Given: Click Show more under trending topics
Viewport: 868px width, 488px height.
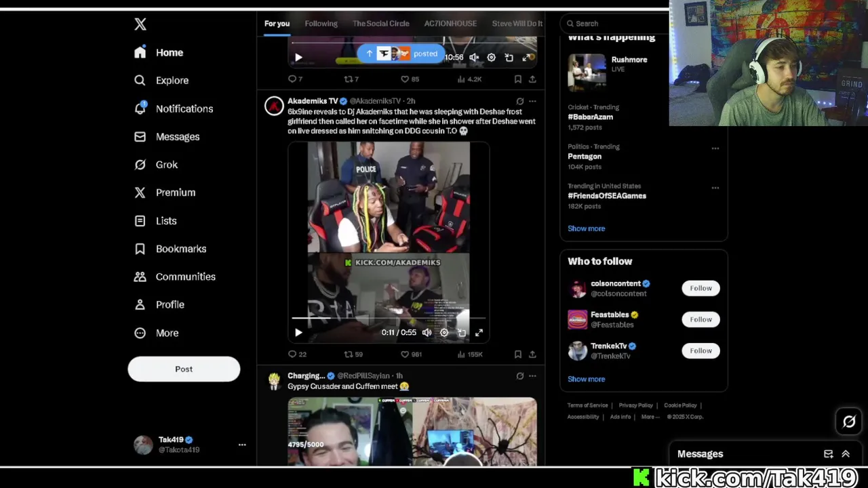Looking at the screenshot, I should (x=587, y=228).
